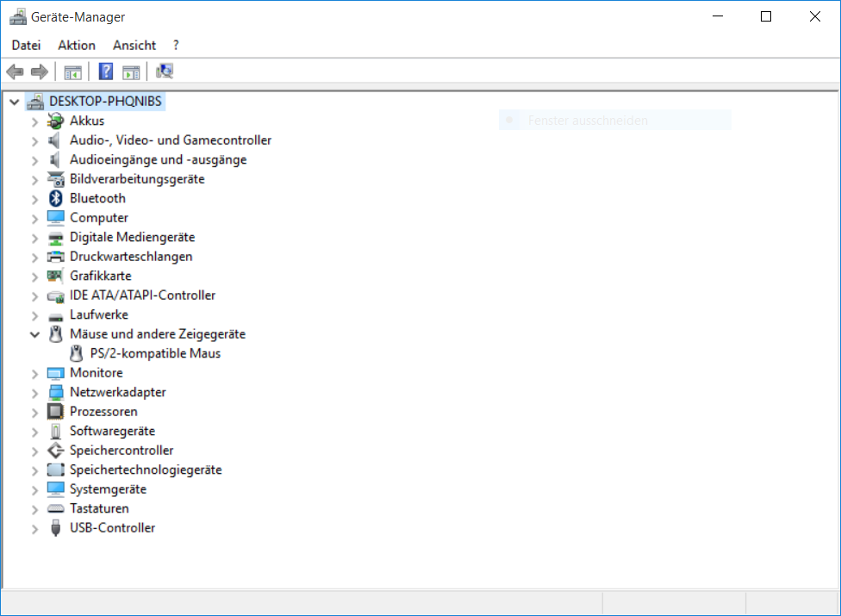
Task: Select the Speichercontroller label
Action: click(x=121, y=451)
